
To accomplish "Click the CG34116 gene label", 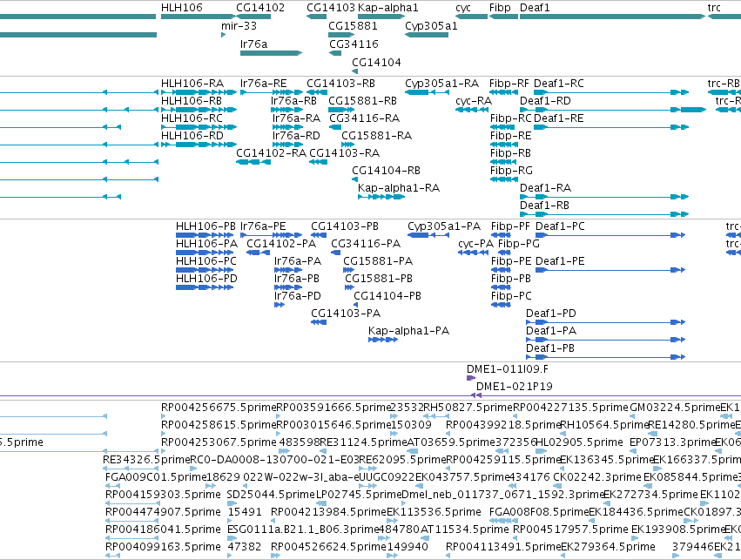I will 354,44.
